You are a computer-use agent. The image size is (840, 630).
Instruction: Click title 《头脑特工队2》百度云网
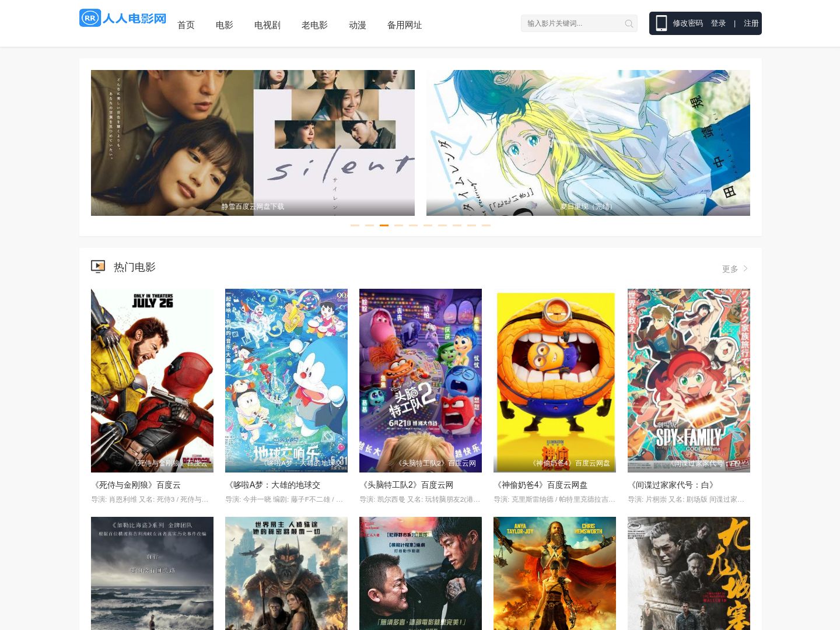(x=407, y=485)
